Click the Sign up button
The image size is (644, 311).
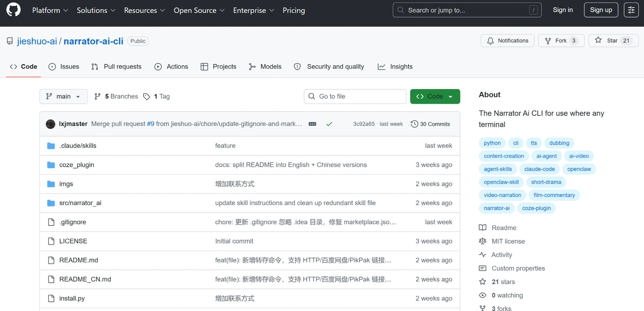coord(601,10)
